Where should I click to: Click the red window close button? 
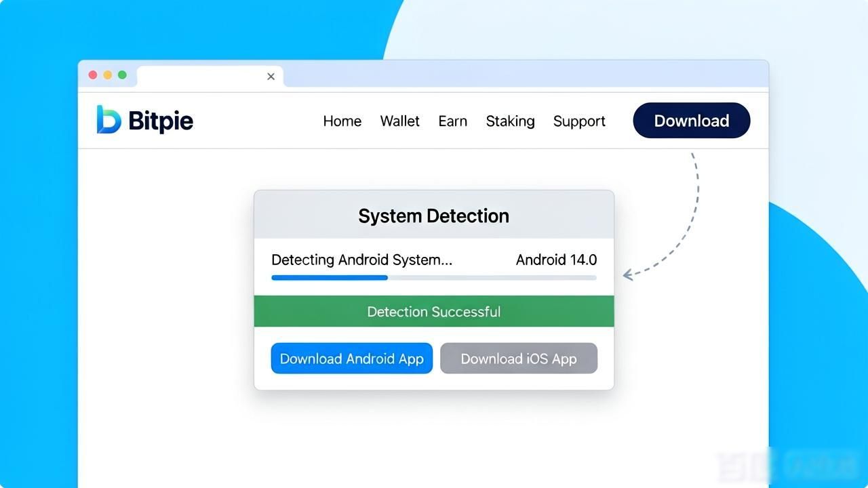[x=93, y=75]
